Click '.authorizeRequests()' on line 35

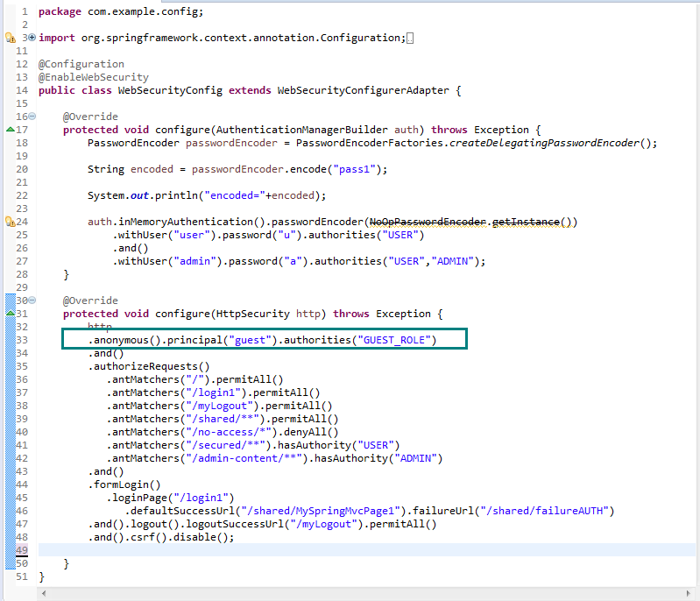click(x=149, y=366)
